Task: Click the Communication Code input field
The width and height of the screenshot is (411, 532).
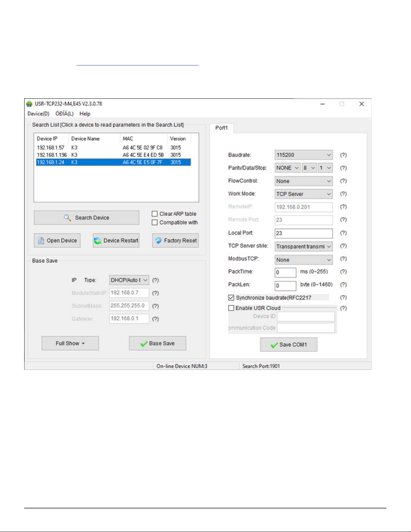Action: (x=306, y=328)
